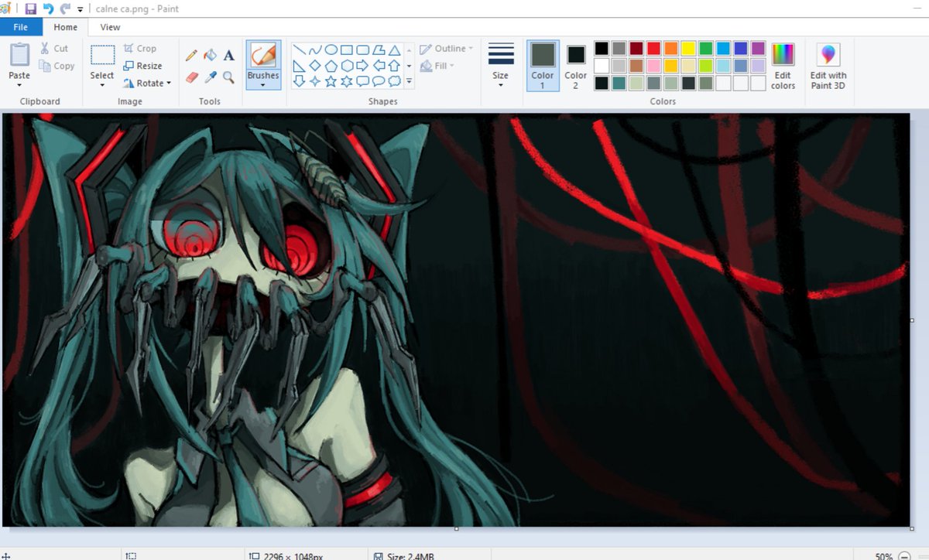The width and height of the screenshot is (929, 560).
Task: Open the File menu
Action: [21, 27]
